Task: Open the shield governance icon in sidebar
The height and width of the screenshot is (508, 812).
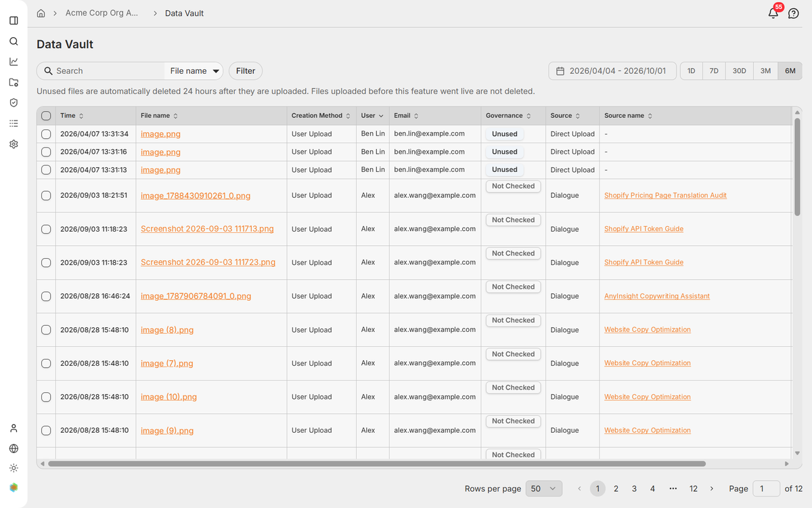Action: coord(14,103)
